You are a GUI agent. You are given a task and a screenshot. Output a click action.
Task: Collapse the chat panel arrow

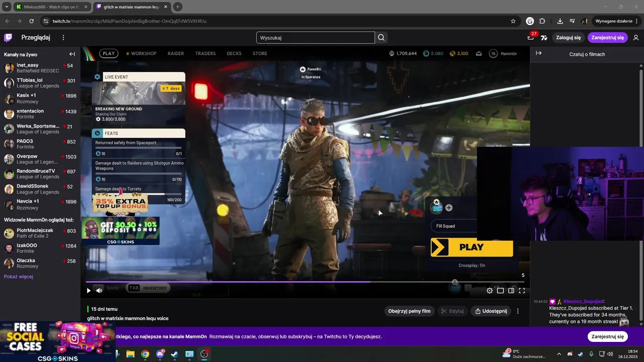click(538, 53)
